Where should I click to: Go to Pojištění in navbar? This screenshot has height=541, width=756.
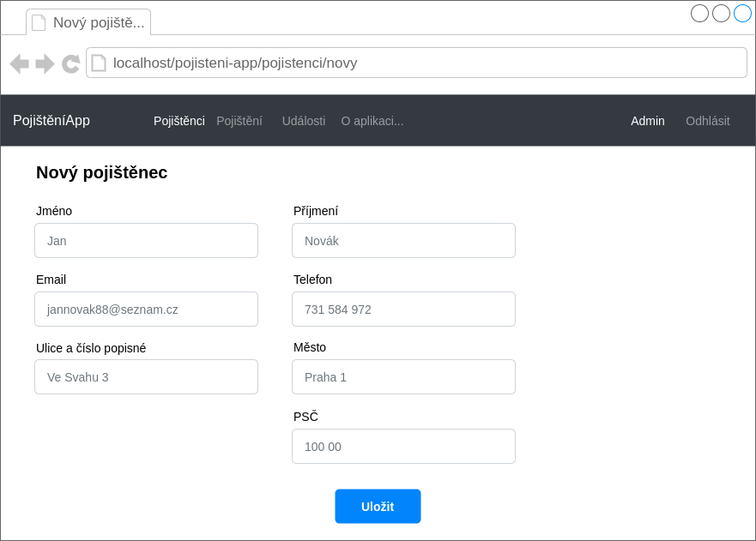[x=239, y=121]
